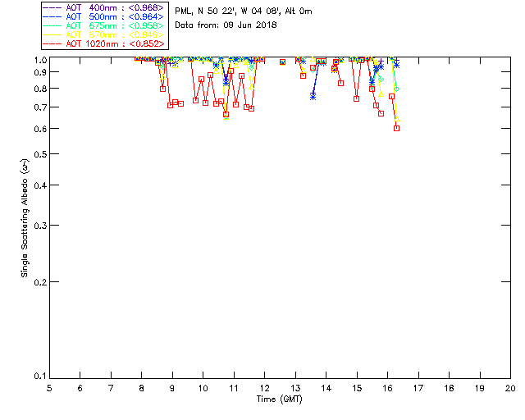Click the purple AOT 400nm legend entry

point(104,7)
